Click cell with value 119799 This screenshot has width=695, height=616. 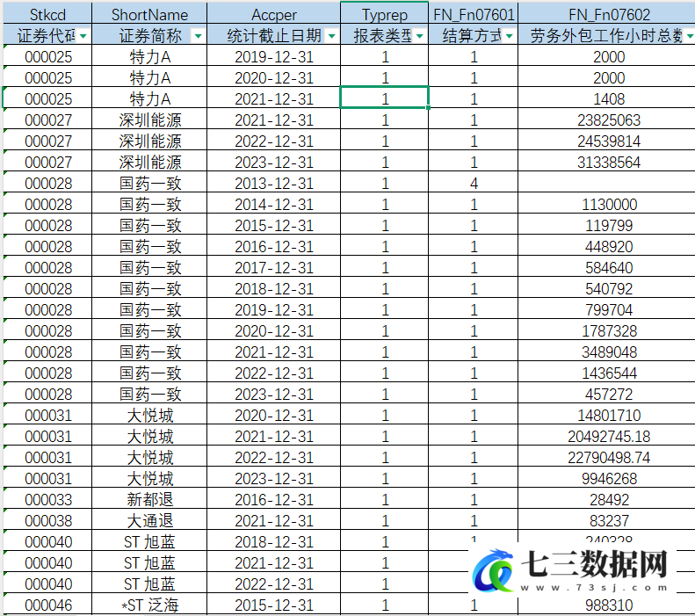point(607,226)
